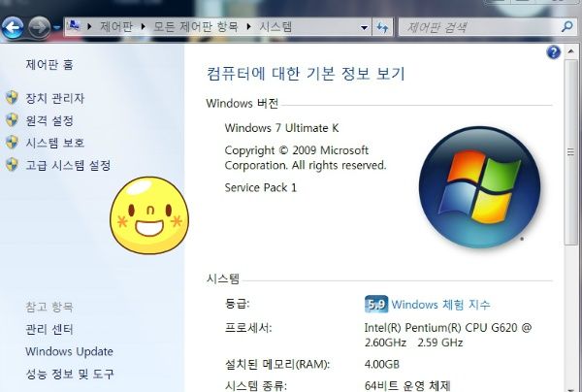The height and width of the screenshot is (392, 582).
Task: Open 성능 정보 및 도구 link
Action: pyautogui.click(x=70, y=374)
